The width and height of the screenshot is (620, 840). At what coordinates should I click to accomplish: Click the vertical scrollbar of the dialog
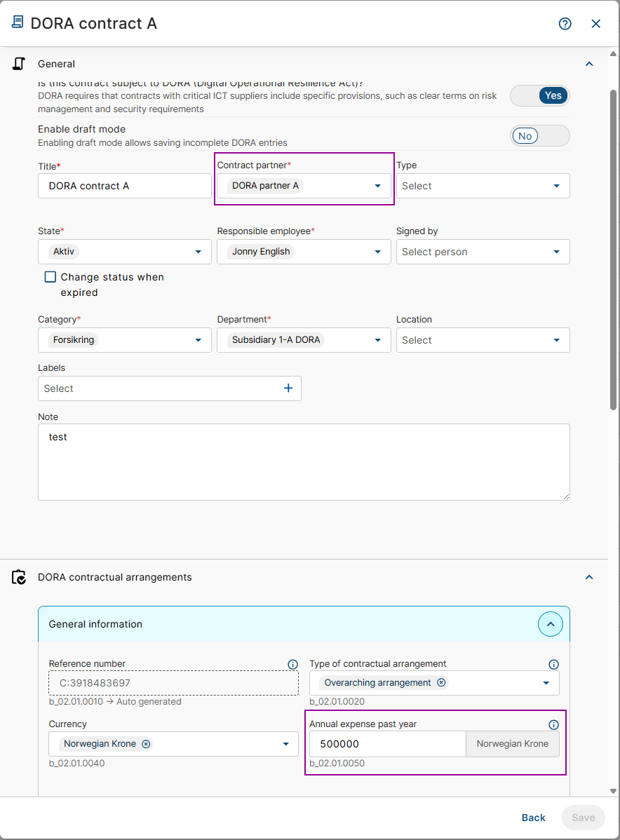click(x=614, y=245)
